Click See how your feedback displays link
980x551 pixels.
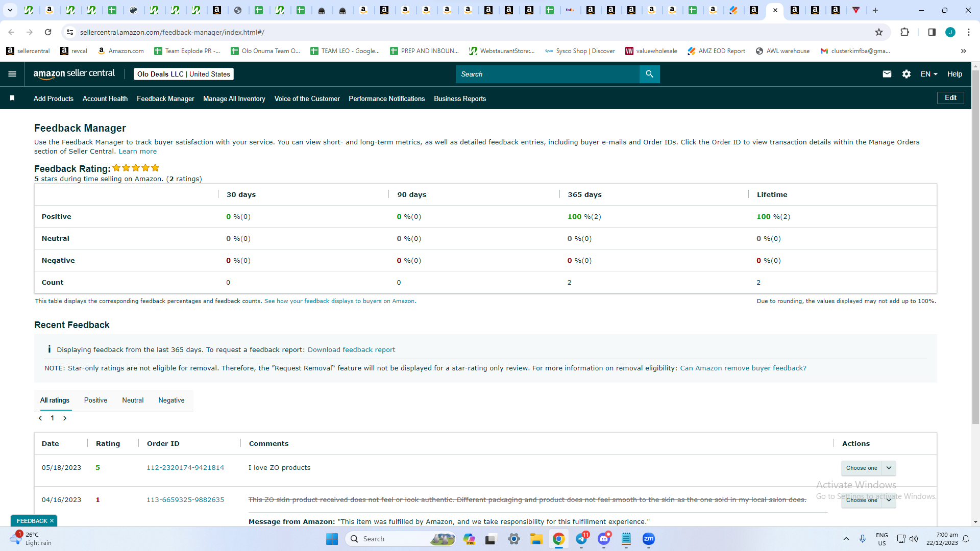click(x=340, y=301)
